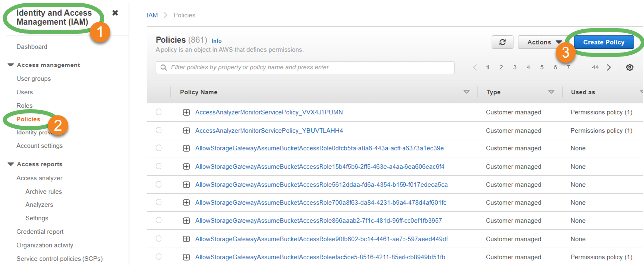Expand policy ending in cc0ef1fb3957
This screenshot has height=265, width=644.
pos(186,221)
